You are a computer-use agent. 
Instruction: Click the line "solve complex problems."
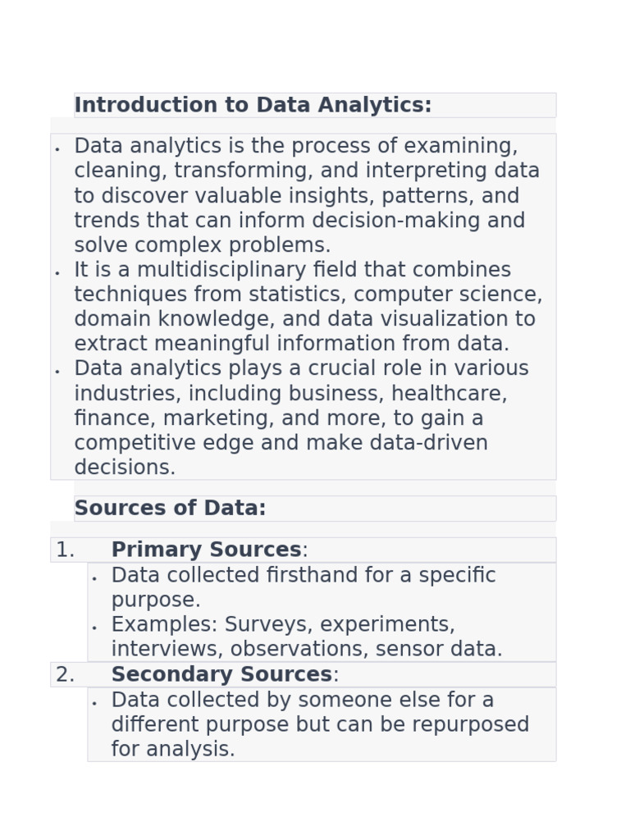tap(203, 246)
